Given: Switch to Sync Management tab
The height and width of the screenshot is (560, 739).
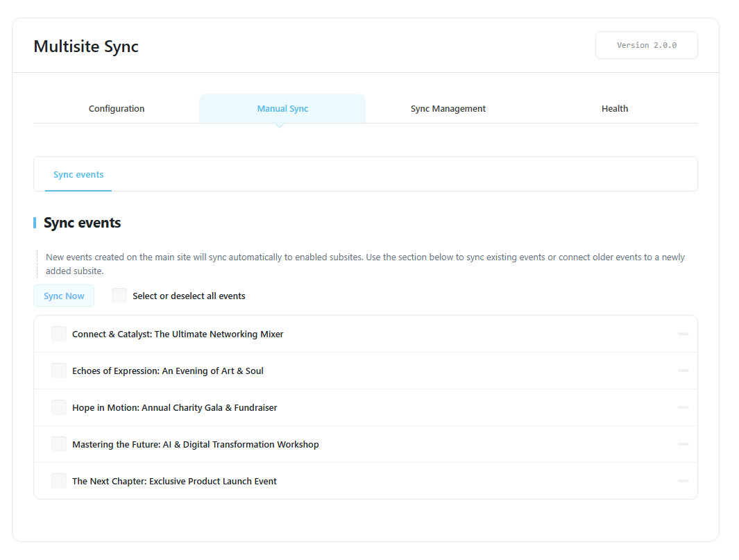Looking at the screenshot, I should point(448,108).
